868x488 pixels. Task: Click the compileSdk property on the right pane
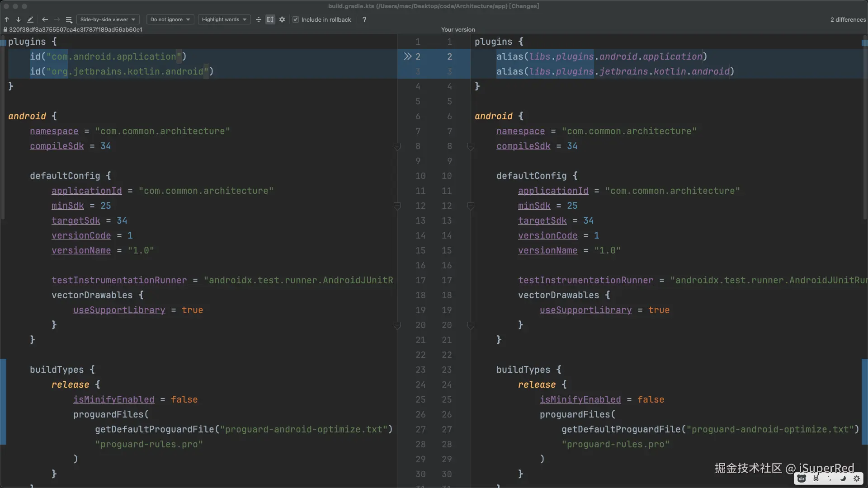click(x=523, y=146)
